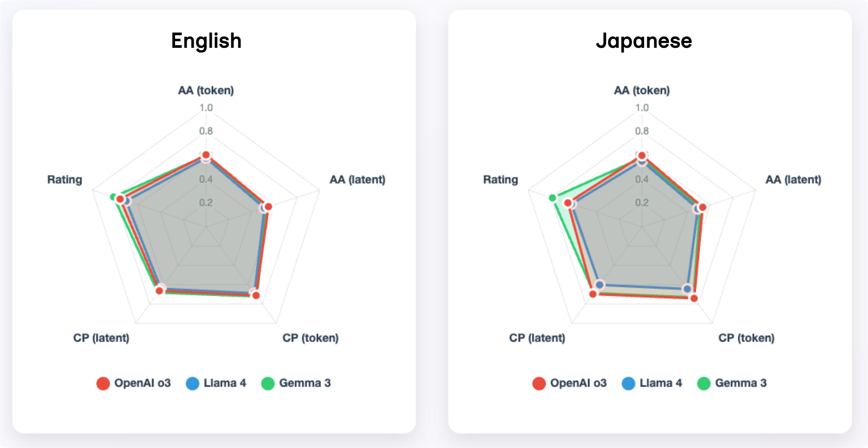Hide Gemma 3 series via Japanese legend label
Screen dimensions: 868x448
point(741,383)
